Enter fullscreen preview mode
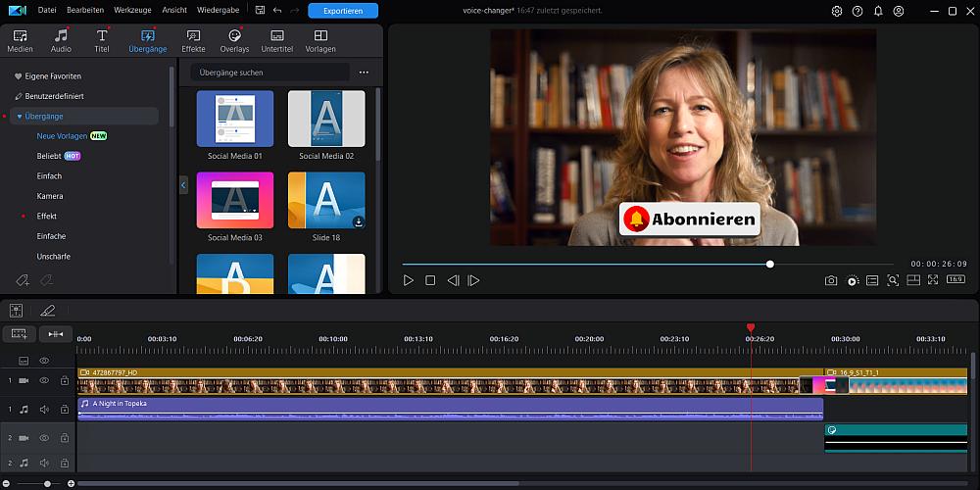This screenshot has width=980, height=490. [933, 280]
